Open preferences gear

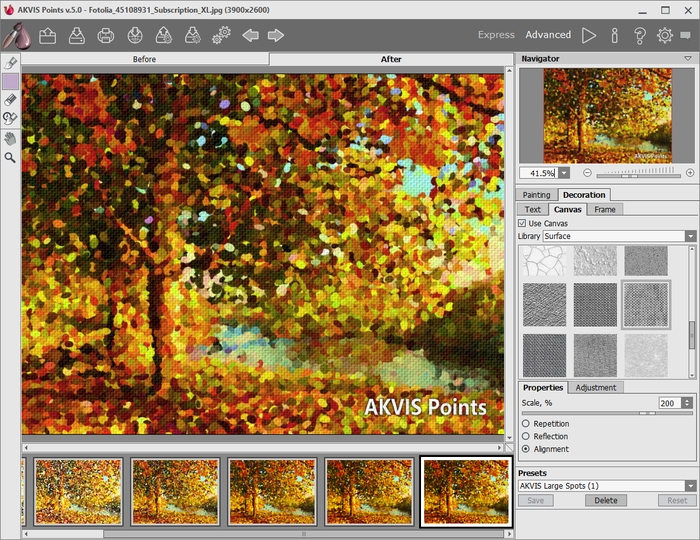pyautogui.click(x=665, y=35)
